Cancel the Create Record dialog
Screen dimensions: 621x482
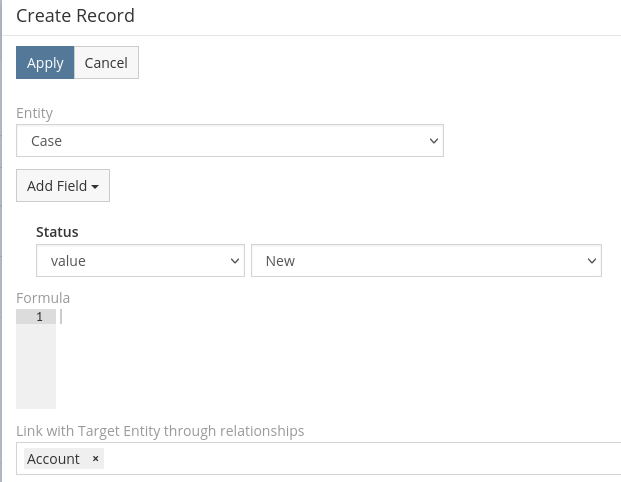106,63
